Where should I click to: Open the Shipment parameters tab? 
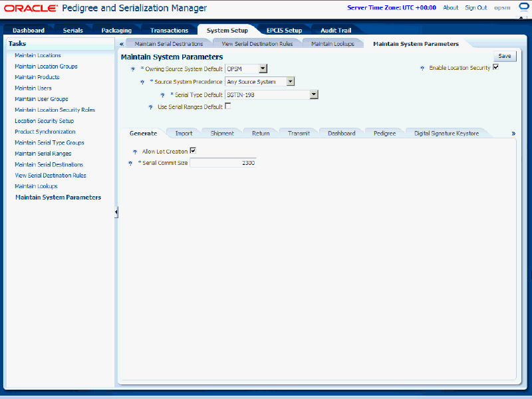222,134
